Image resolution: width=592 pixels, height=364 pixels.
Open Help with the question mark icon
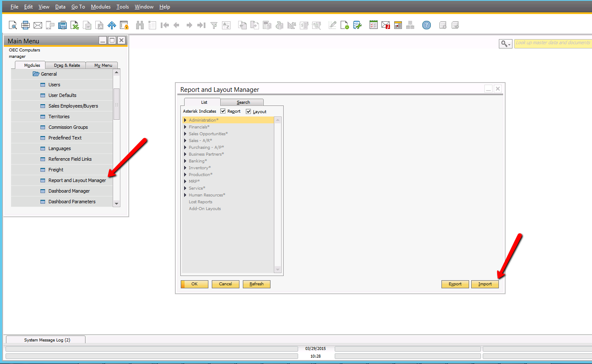(x=427, y=26)
